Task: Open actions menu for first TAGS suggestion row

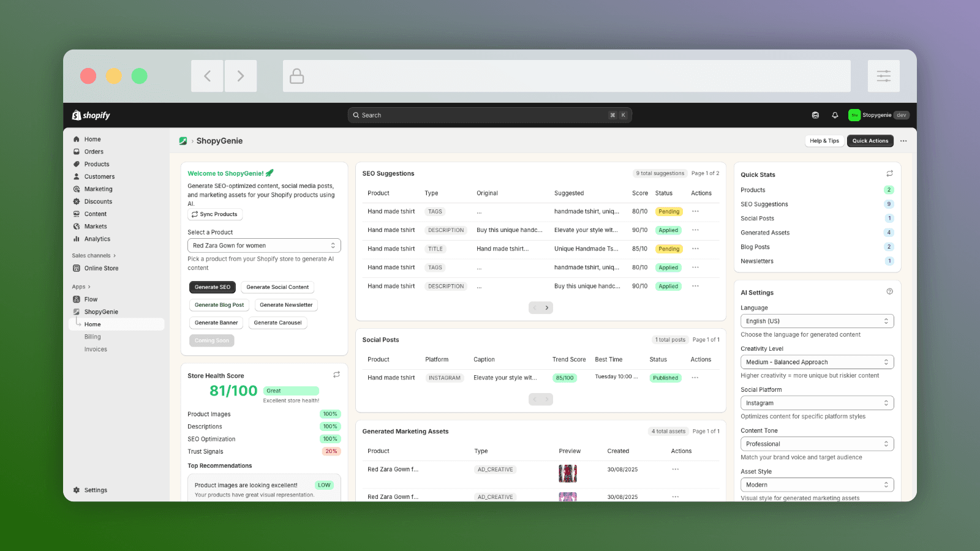Action: click(x=695, y=211)
